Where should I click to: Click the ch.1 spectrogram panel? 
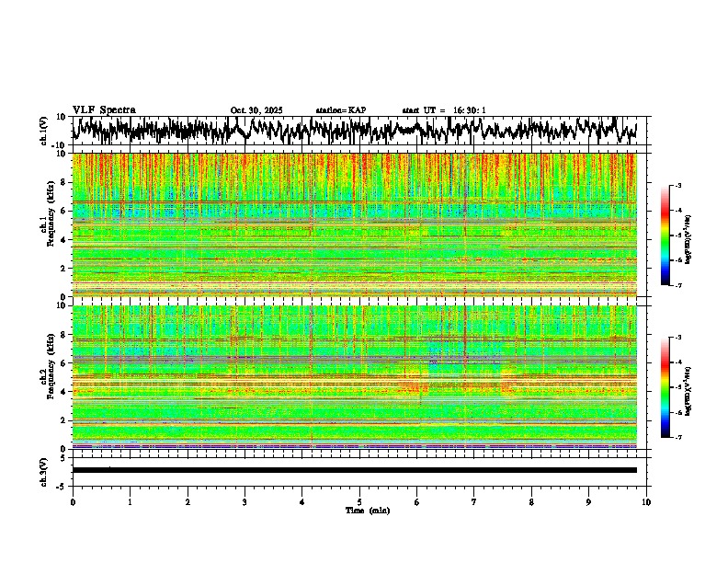[x=354, y=224]
